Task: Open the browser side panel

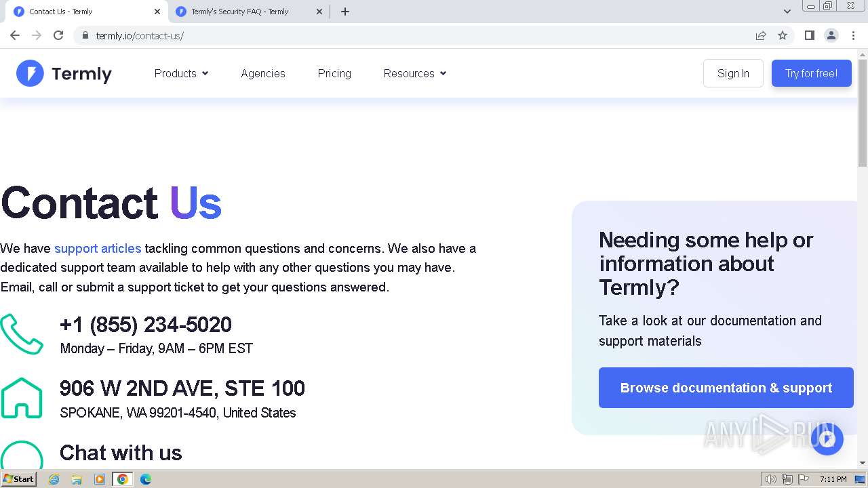Action: coord(809,35)
